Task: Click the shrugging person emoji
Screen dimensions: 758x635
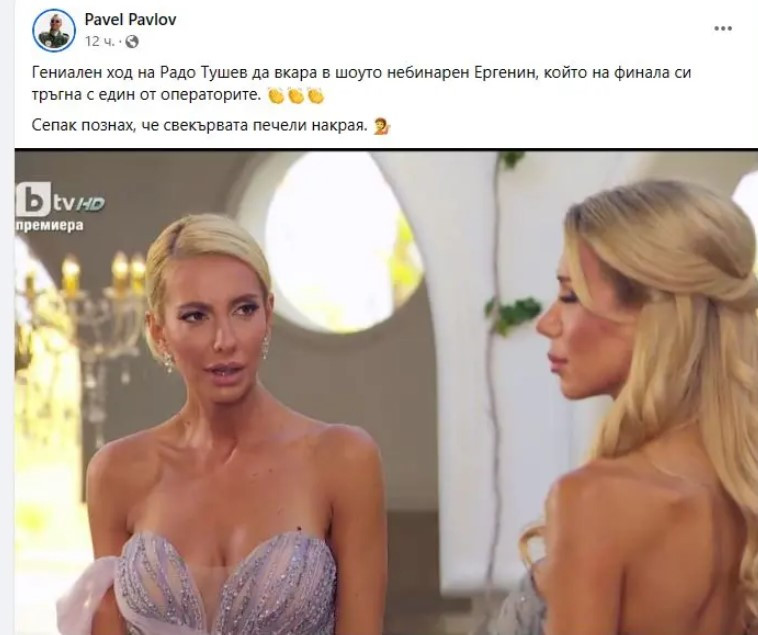Action: 382,127
